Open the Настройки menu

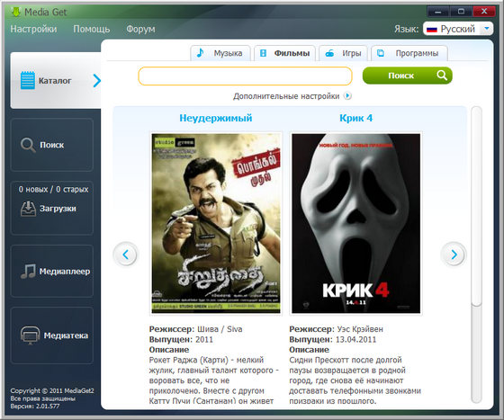pyautogui.click(x=33, y=29)
